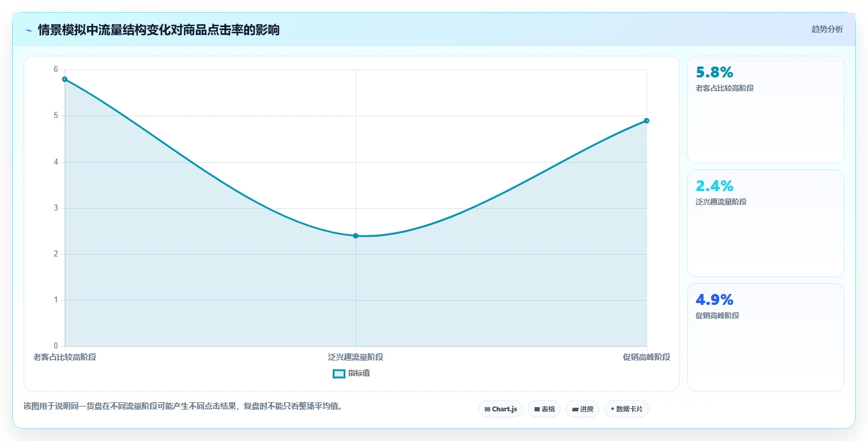This screenshot has height=441, width=868.
Task: Click the 泛兴趣流量阶段 caption in the stat card
Action: pos(721,202)
